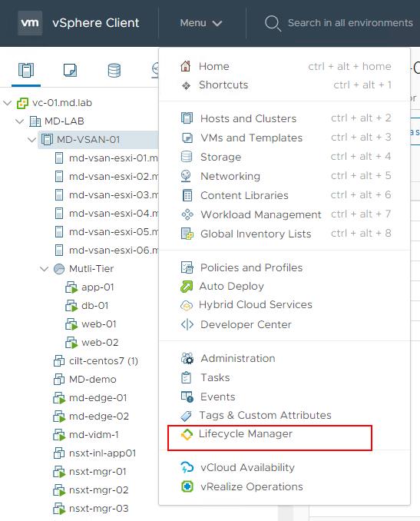Switch to Storage inventory tab icon
The height and width of the screenshot is (521, 420).
tap(114, 71)
